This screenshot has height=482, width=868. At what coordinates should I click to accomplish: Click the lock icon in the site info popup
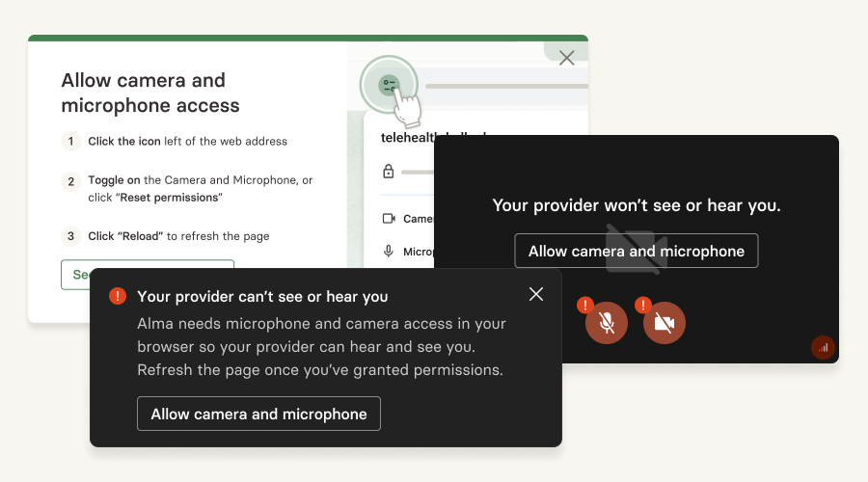click(389, 171)
